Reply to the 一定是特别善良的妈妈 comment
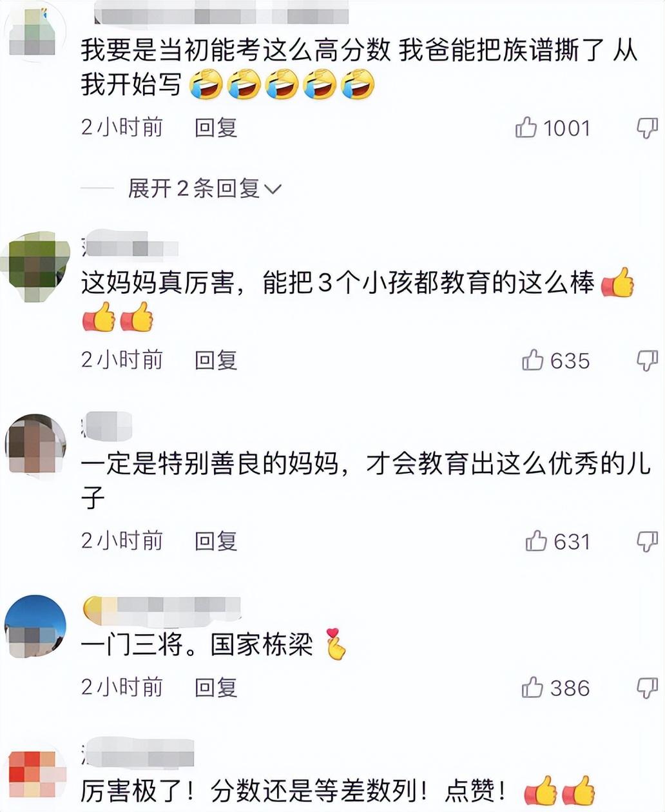 click(216, 540)
